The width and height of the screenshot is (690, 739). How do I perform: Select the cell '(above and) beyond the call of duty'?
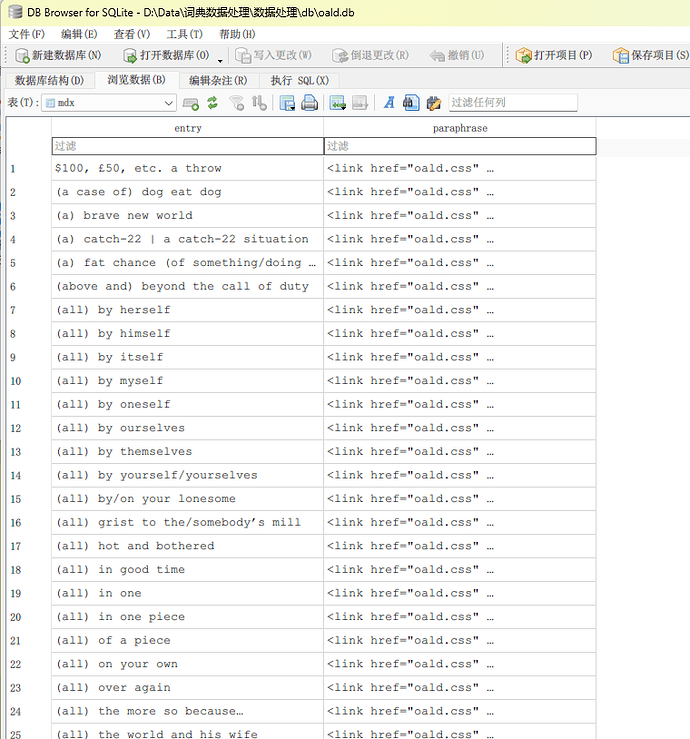pos(188,286)
